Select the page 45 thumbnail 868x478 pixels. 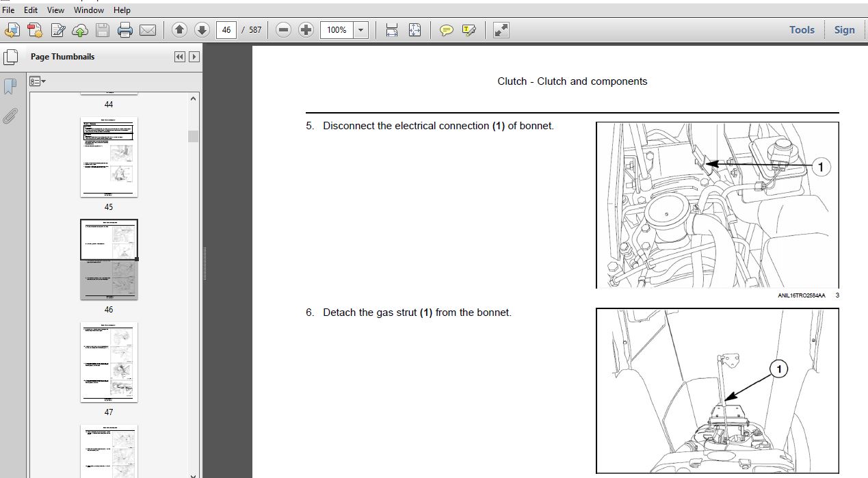click(x=109, y=157)
